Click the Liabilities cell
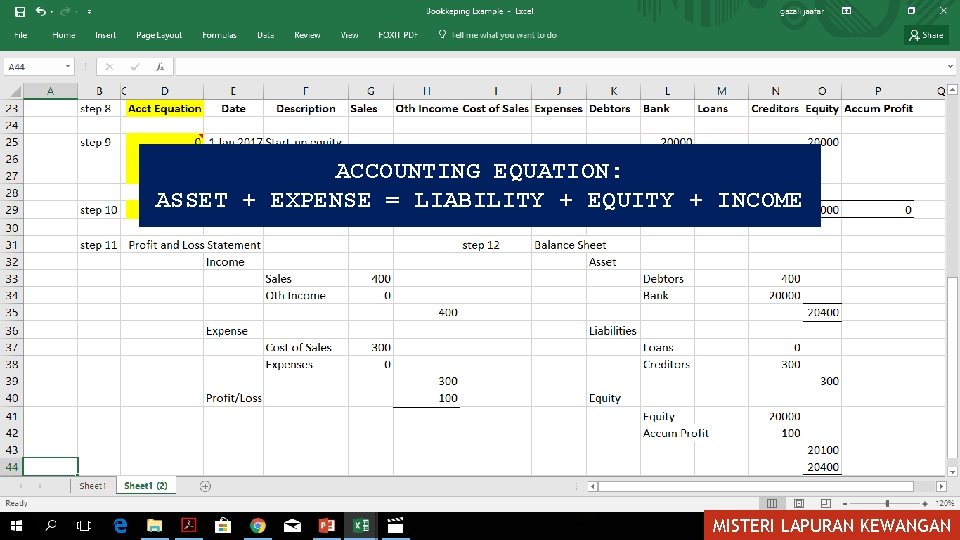This screenshot has height=540, width=960. tap(613, 331)
